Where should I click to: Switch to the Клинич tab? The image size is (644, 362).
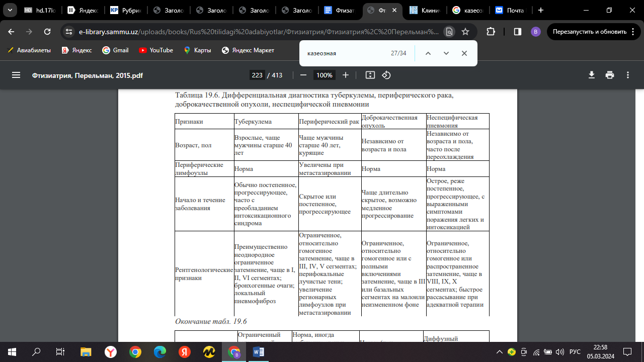click(427, 10)
